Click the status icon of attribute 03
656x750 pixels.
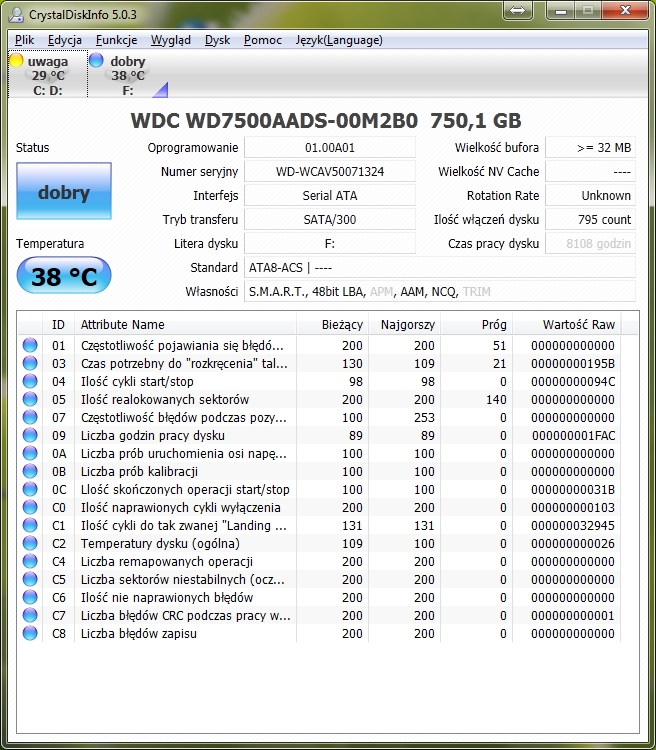pyautogui.click(x=30, y=363)
